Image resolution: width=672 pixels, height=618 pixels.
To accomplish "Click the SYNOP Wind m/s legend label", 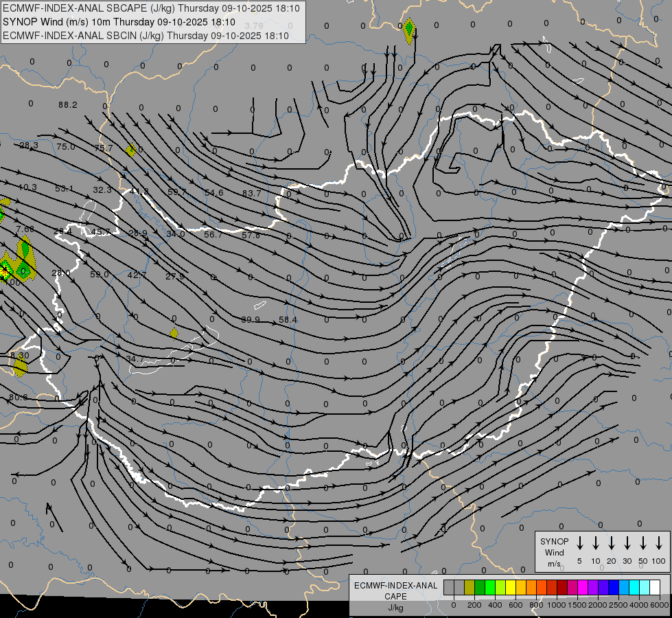I will point(554,552).
